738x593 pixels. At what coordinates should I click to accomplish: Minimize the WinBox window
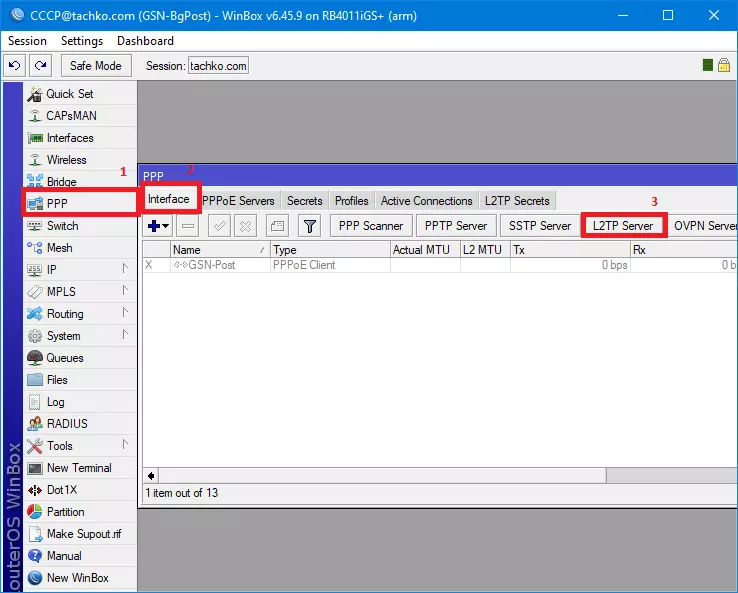623,16
